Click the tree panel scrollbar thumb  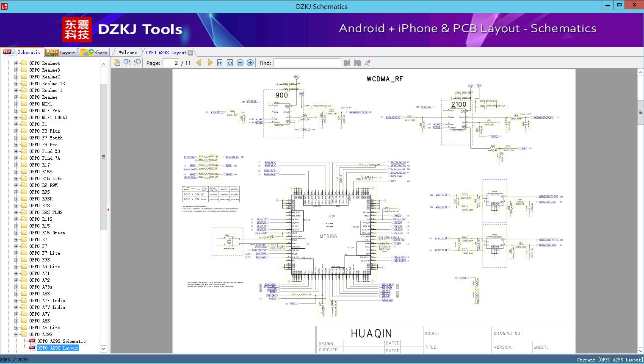pos(103,157)
